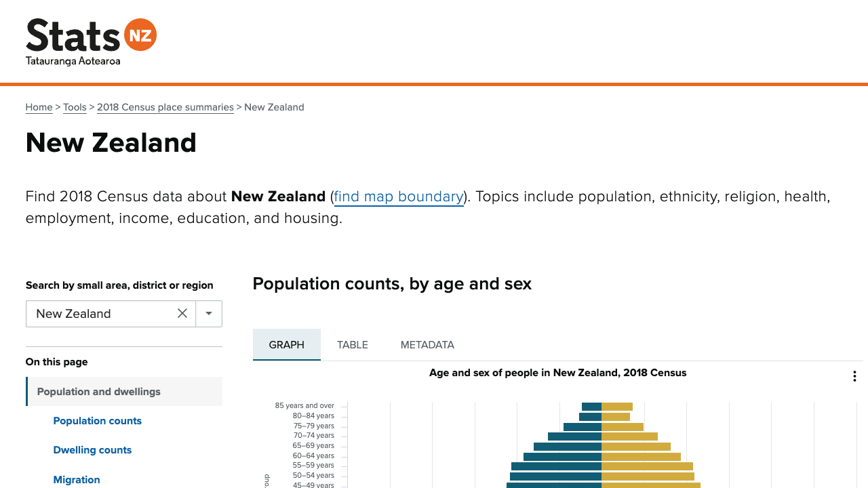Open the chart options kebab menu

pyautogui.click(x=854, y=376)
